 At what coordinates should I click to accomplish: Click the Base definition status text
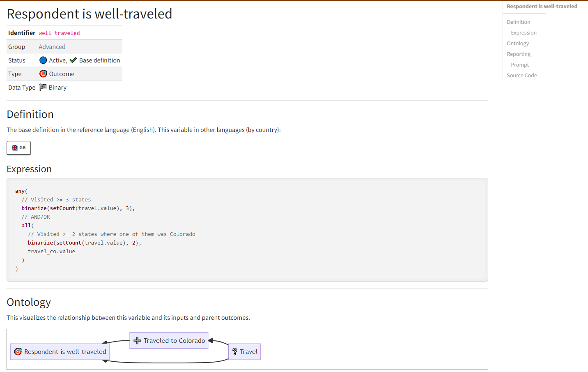99,60
